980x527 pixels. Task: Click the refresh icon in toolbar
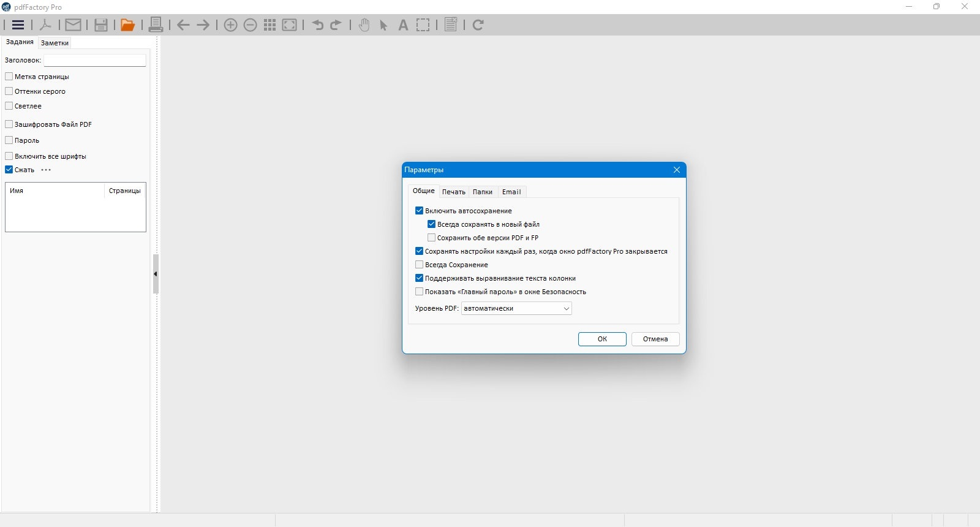pyautogui.click(x=478, y=25)
